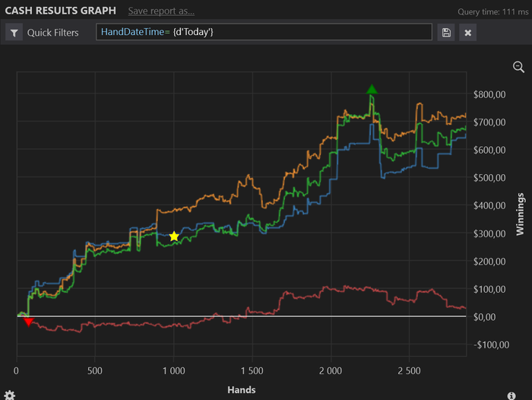Click the red low-point triangle marker

click(28, 322)
